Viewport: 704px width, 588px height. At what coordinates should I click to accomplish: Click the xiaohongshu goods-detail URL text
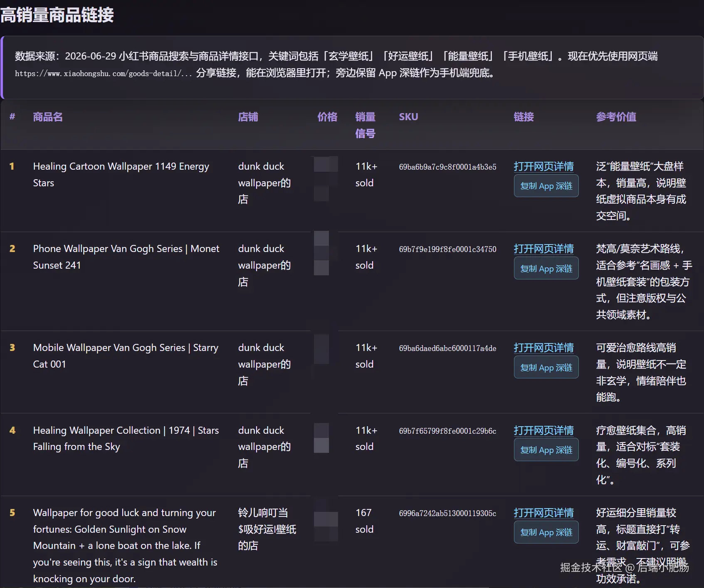[x=103, y=74]
